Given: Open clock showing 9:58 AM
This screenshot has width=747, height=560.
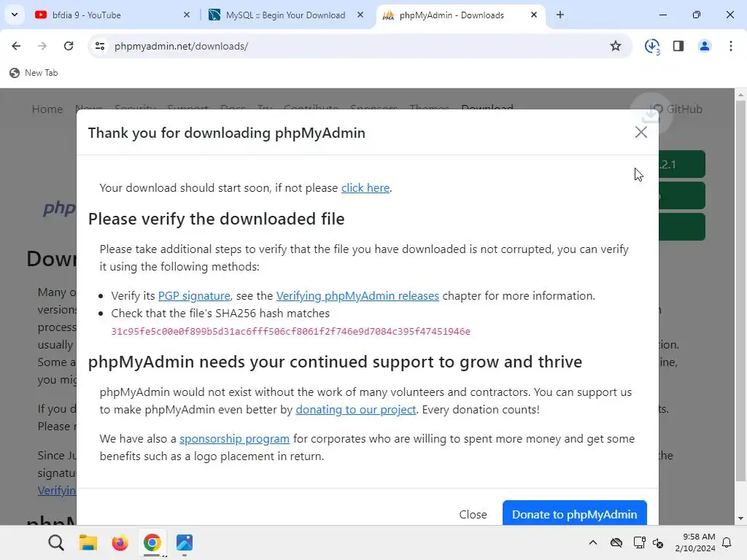Looking at the screenshot, I should (695, 542).
